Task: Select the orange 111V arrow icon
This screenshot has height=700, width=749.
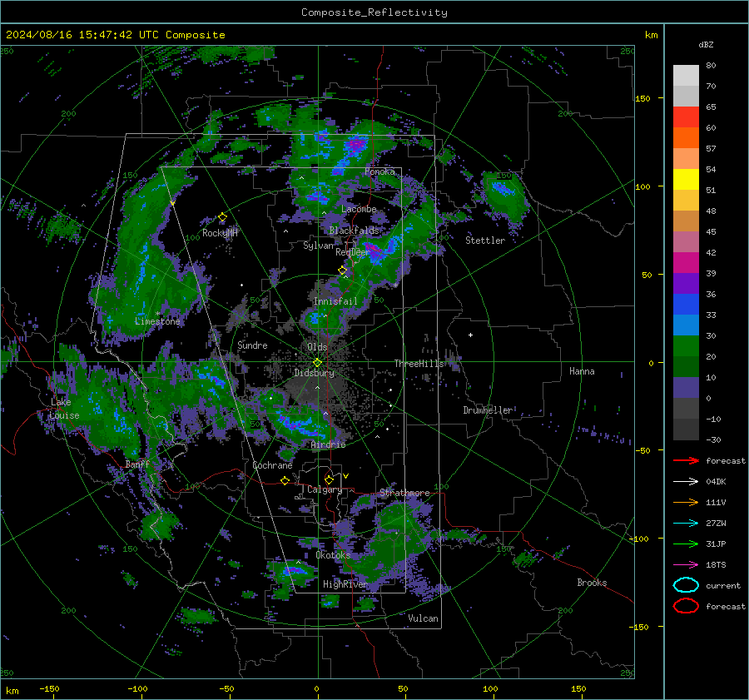Action: 686,502
